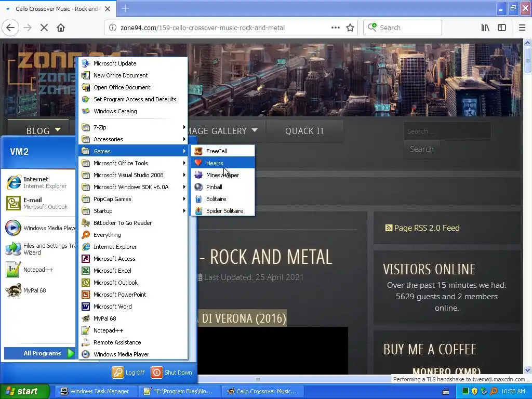Viewport: 532px width, 399px height.
Task: Open a new browser tab
Action: [x=125, y=8]
